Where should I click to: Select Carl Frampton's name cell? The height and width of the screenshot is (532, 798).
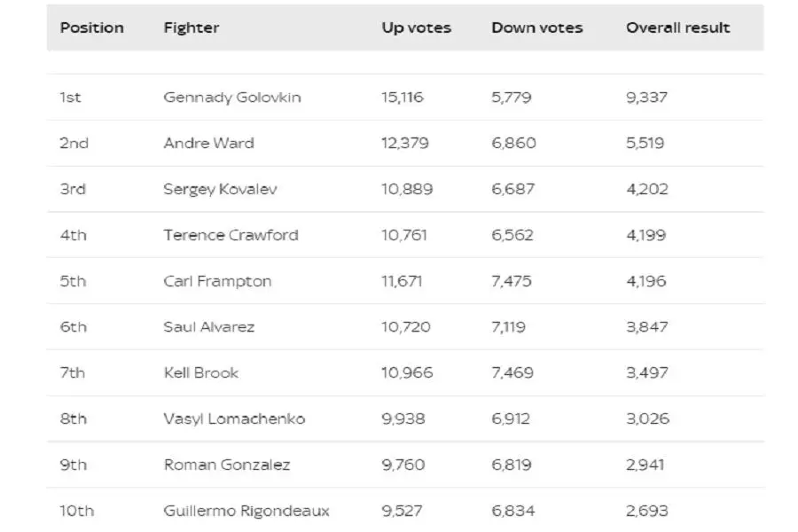tap(217, 282)
